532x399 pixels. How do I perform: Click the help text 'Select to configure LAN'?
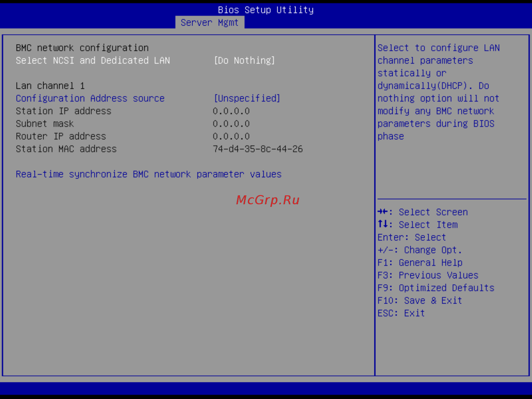439,48
